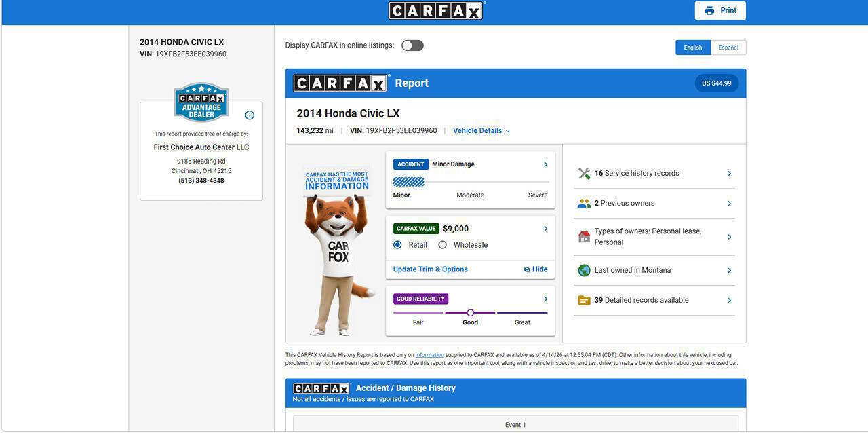Viewport: 868px width, 433px height.
Task: Expand the Minor Damage accident card
Action: click(x=545, y=164)
